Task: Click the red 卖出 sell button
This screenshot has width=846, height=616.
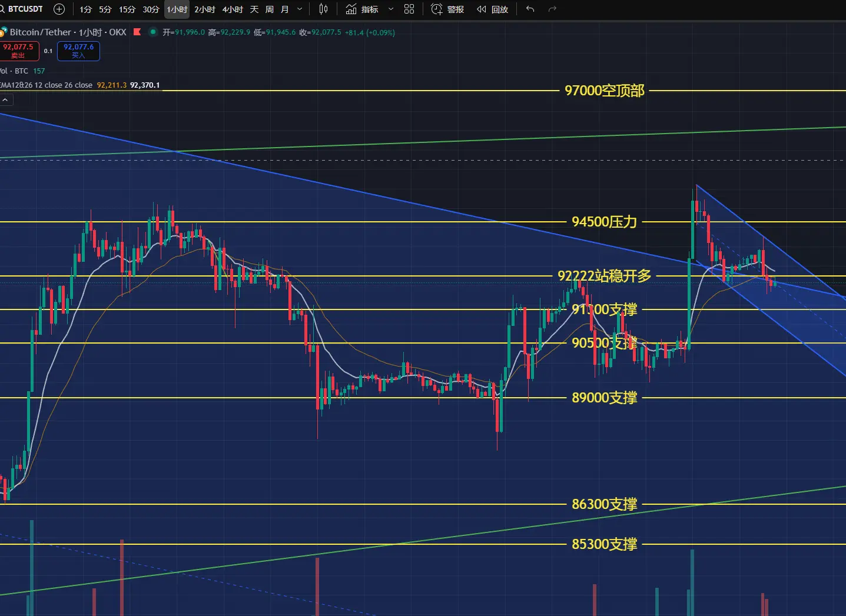Action: click(x=19, y=51)
